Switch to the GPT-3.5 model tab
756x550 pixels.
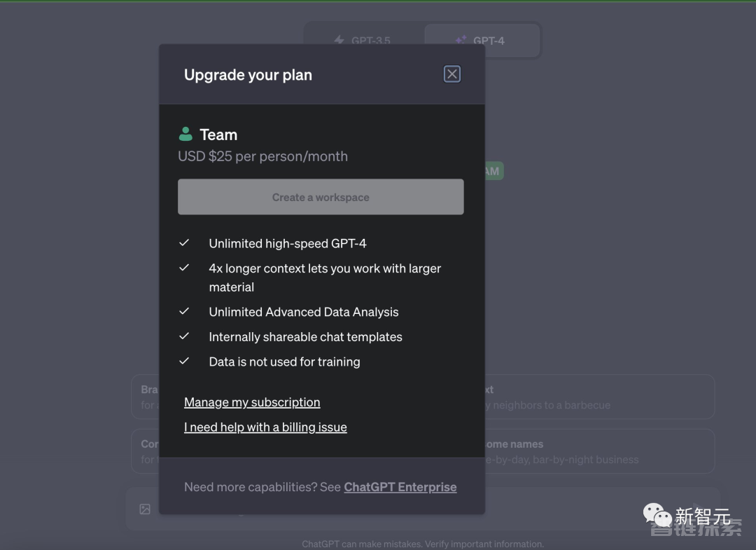(363, 40)
